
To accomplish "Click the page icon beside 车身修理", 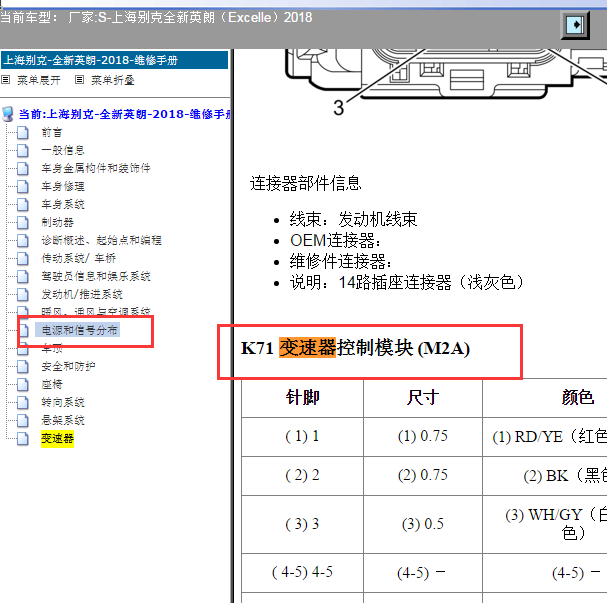I will (23, 186).
